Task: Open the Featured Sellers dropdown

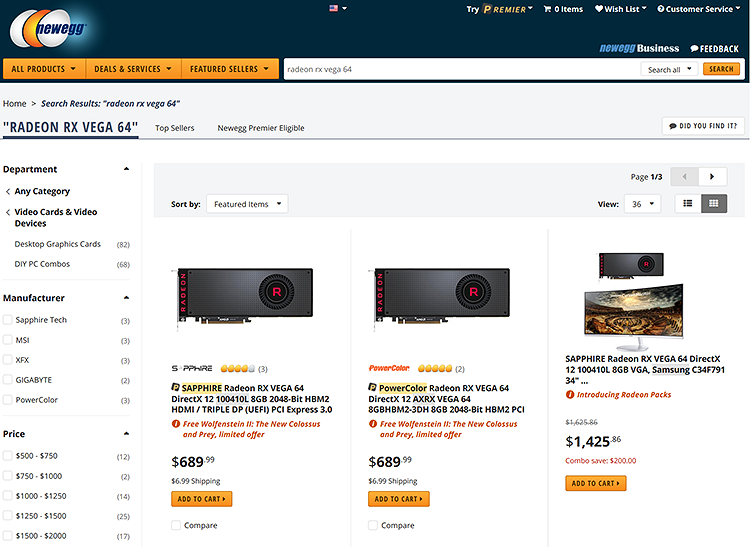Action: (230, 69)
